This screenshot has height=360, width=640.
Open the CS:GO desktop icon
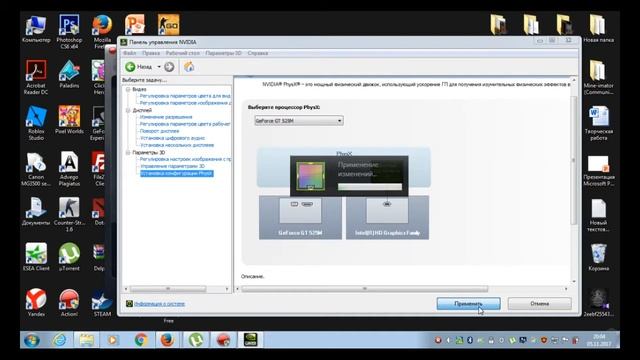click(x=168, y=24)
